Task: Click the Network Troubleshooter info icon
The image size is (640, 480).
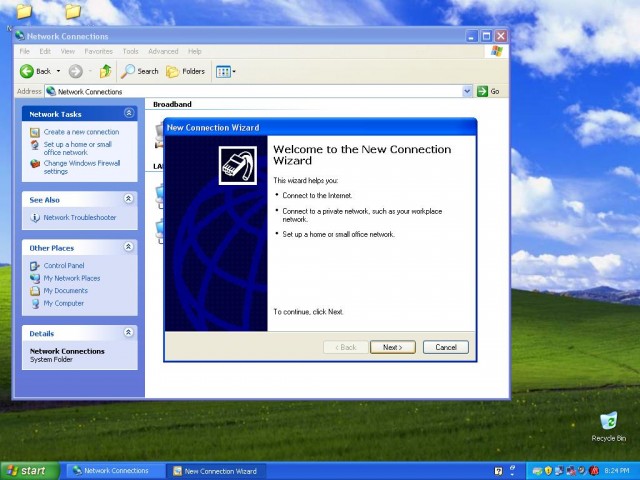Action: coord(35,218)
